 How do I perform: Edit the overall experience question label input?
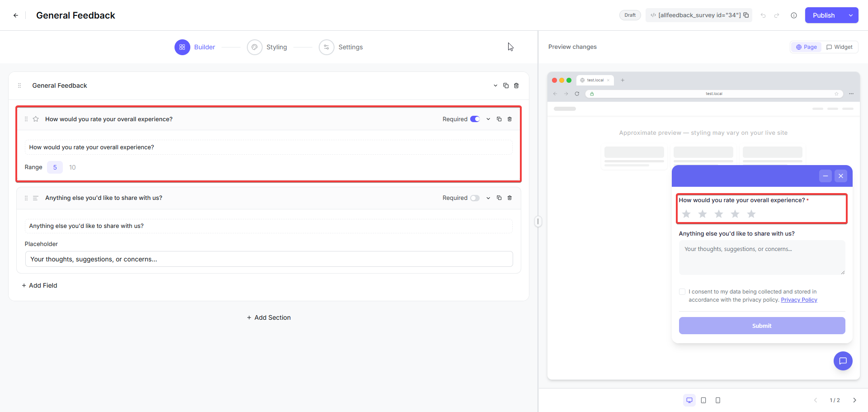coord(269,147)
